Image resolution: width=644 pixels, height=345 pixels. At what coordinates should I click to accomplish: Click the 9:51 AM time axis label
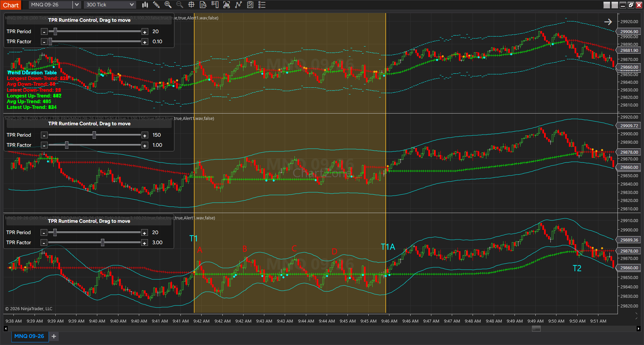(598, 321)
